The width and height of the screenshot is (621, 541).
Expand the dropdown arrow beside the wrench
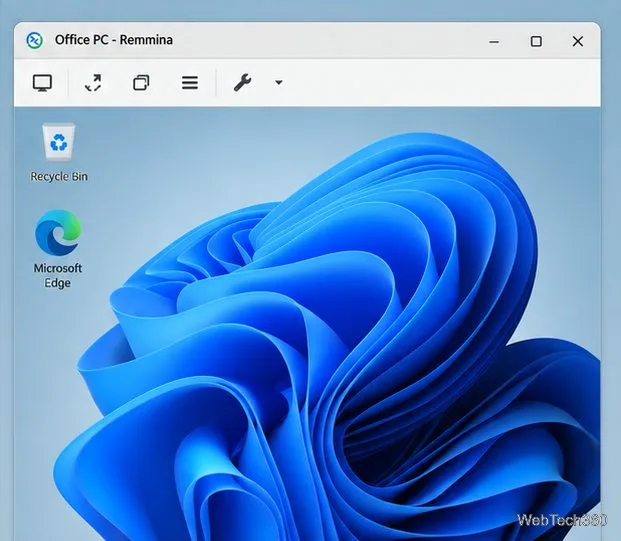coord(279,82)
